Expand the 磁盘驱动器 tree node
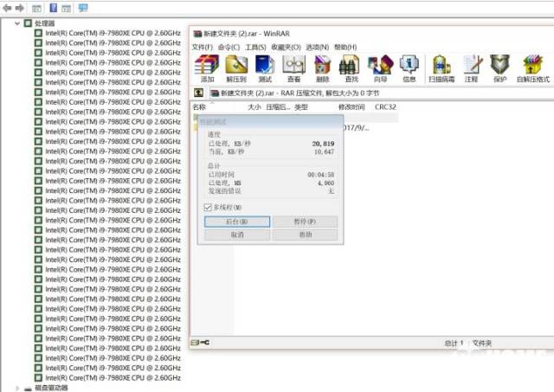Viewport: 554px width, 392px height. click(17, 389)
